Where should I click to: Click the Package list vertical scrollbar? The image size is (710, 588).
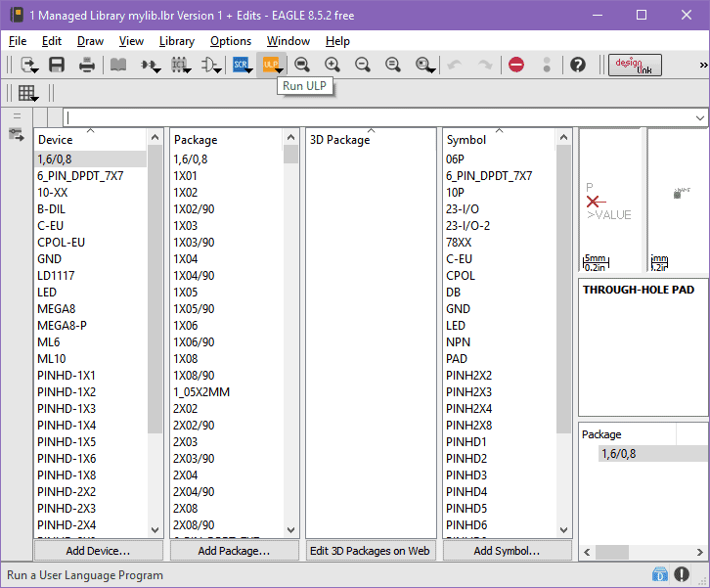[291, 342]
